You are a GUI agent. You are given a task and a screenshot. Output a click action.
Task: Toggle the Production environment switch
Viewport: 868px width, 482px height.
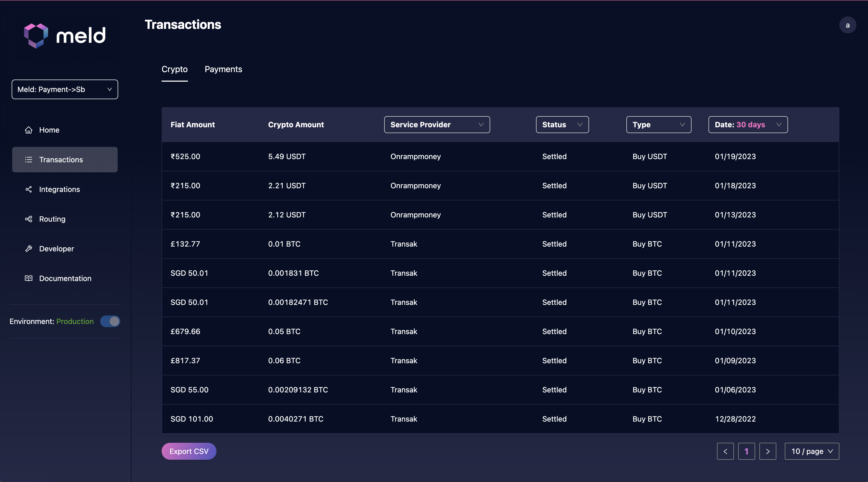click(x=110, y=322)
